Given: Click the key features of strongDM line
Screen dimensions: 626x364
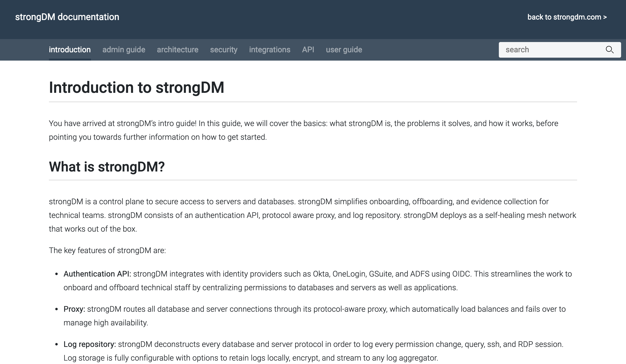Looking at the screenshot, I should 107,250.
